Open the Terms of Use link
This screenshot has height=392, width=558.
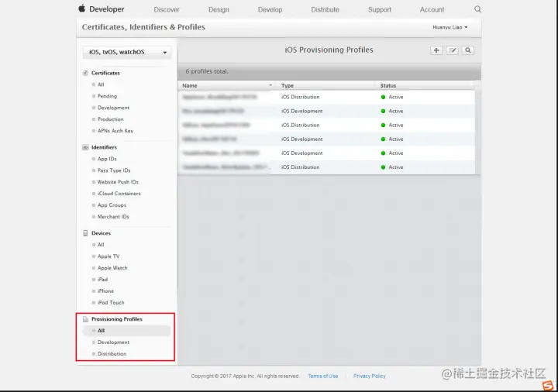(x=322, y=376)
